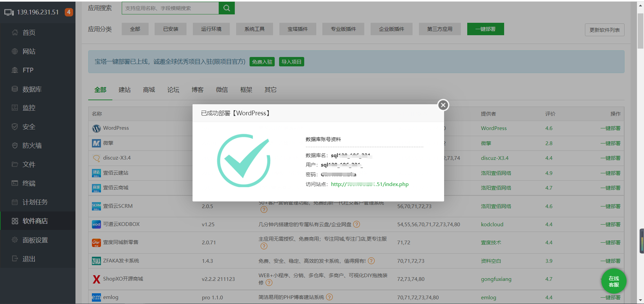644x304 pixels.
Task: Click the discuz-X3.4 app icon
Action: pos(96,158)
